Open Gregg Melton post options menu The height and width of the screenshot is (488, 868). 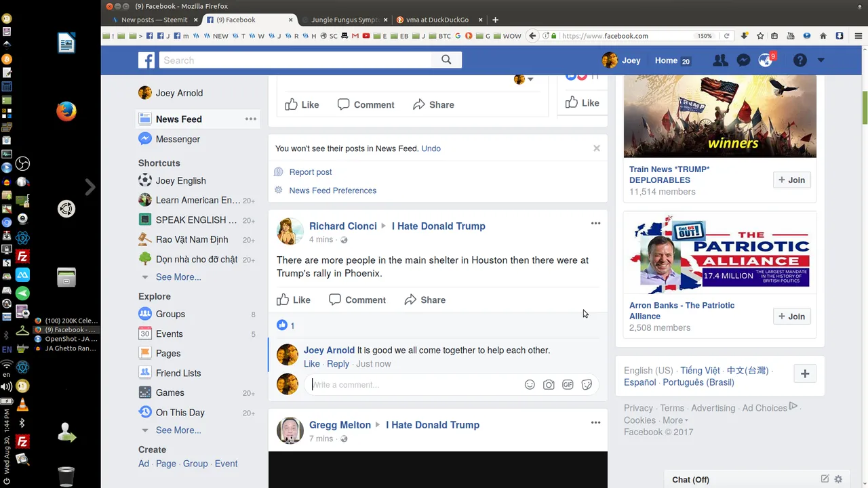(595, 423)
